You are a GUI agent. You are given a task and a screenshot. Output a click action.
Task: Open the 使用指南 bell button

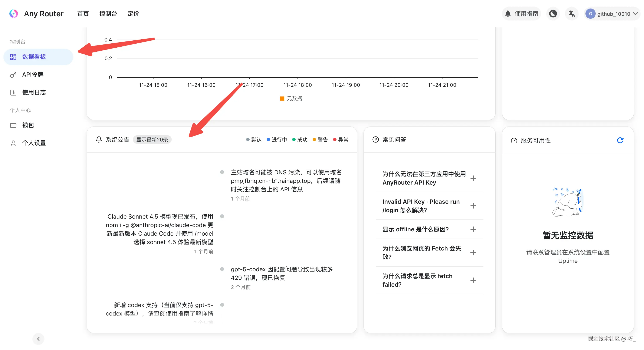522,14
